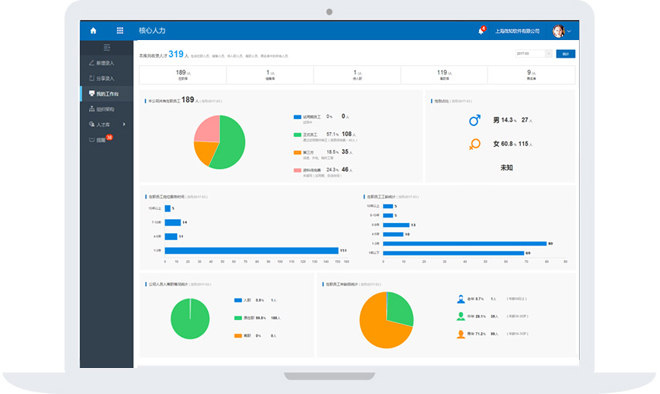Click the male gender symbol icon

475,120
